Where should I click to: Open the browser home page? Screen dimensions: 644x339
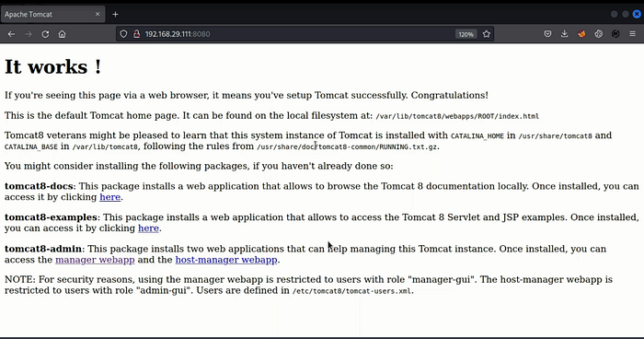(62, 34)
